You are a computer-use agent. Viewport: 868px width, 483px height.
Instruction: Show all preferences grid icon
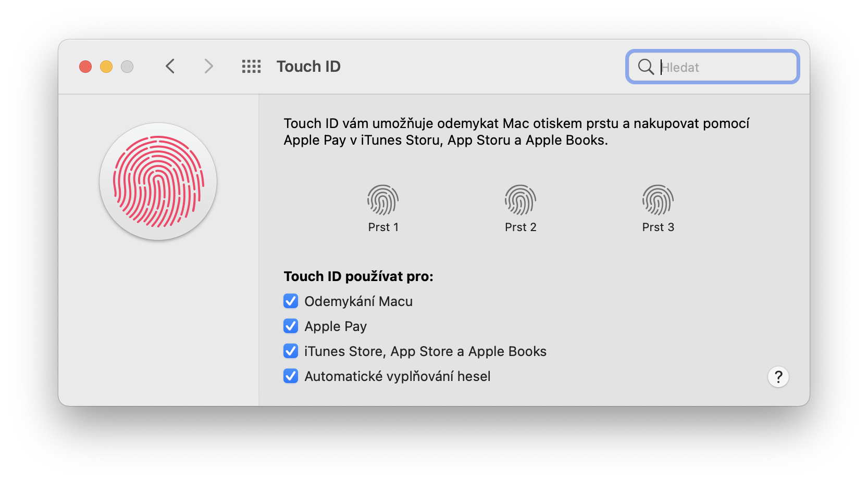tap(251, 67)
